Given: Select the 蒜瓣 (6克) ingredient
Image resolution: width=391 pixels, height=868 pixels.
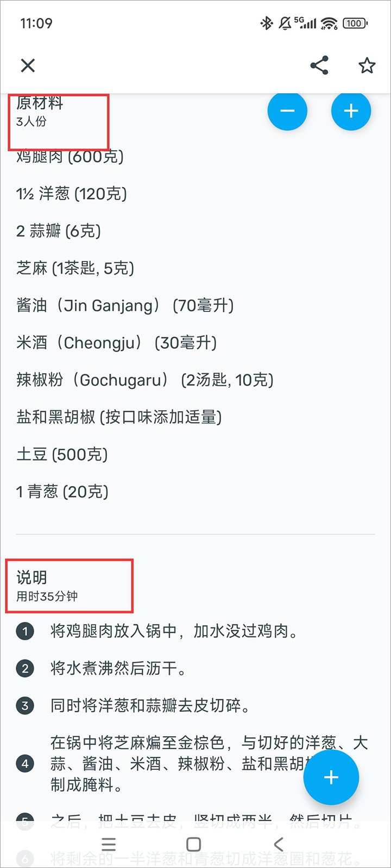Looking at the screenshot, I should point(59,231).
